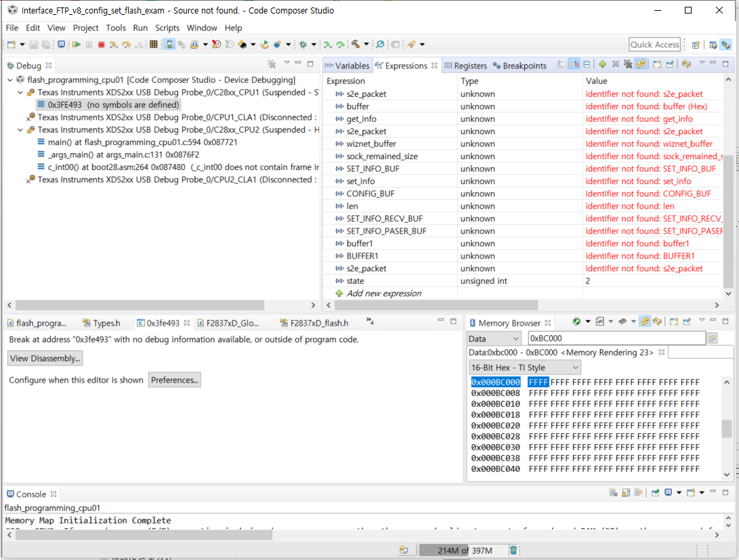Image resolution: width=739 pixels, height=560 pixels.
Task: Click the bug Debug launch icon
Action: (303, 44)
